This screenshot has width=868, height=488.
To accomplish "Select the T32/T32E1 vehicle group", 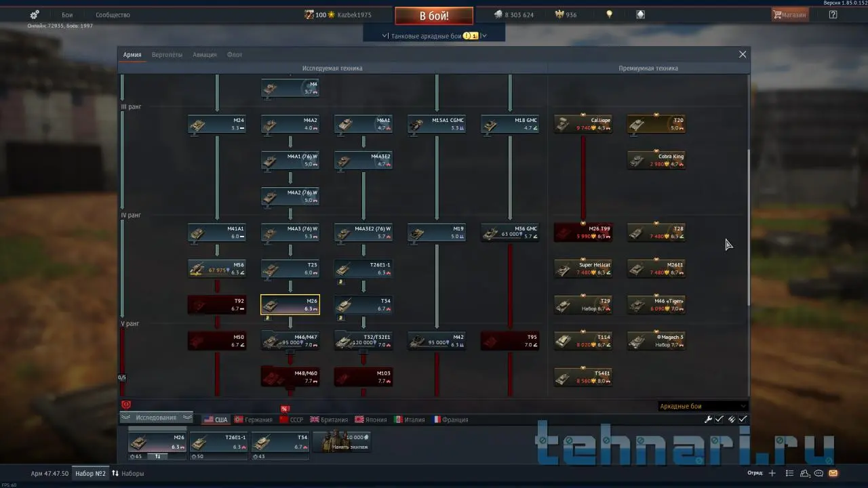I will click(363, 341).
